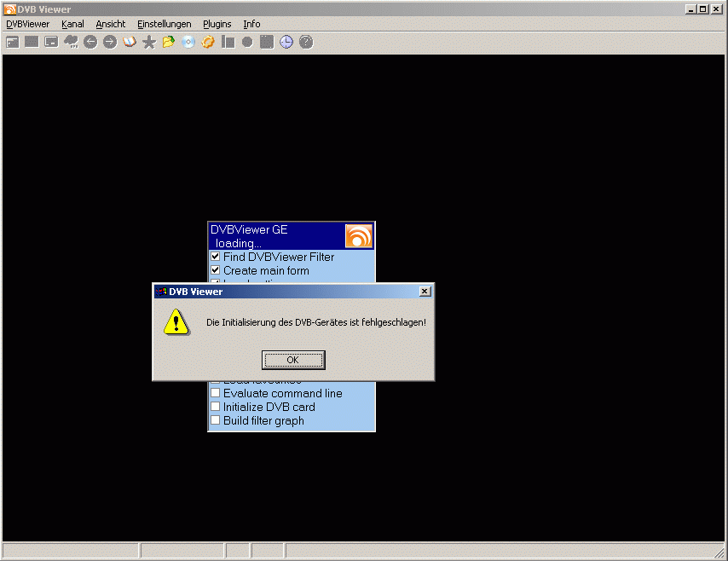Toggle Initialize DVB card checkbox

[216, 407]
